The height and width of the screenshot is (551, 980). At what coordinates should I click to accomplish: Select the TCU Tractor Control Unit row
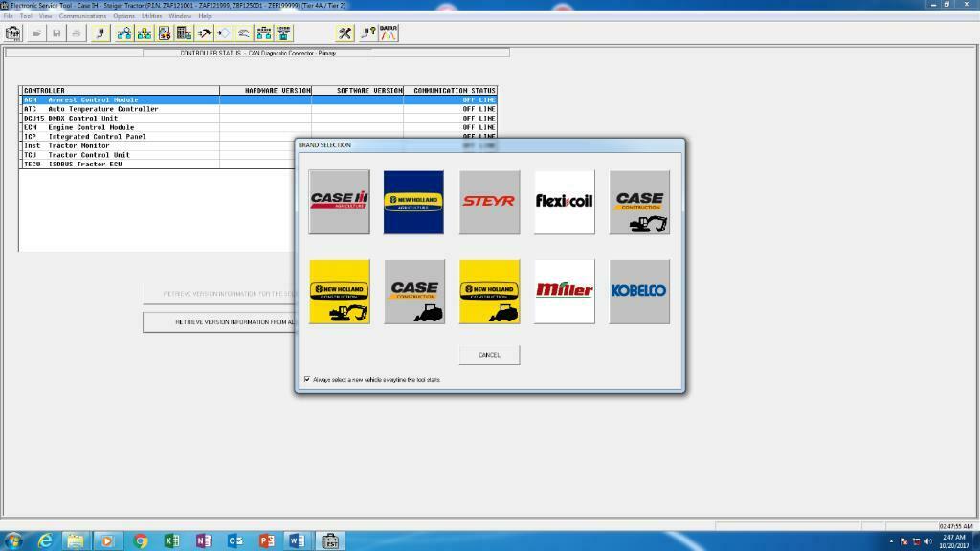point(158,155)
